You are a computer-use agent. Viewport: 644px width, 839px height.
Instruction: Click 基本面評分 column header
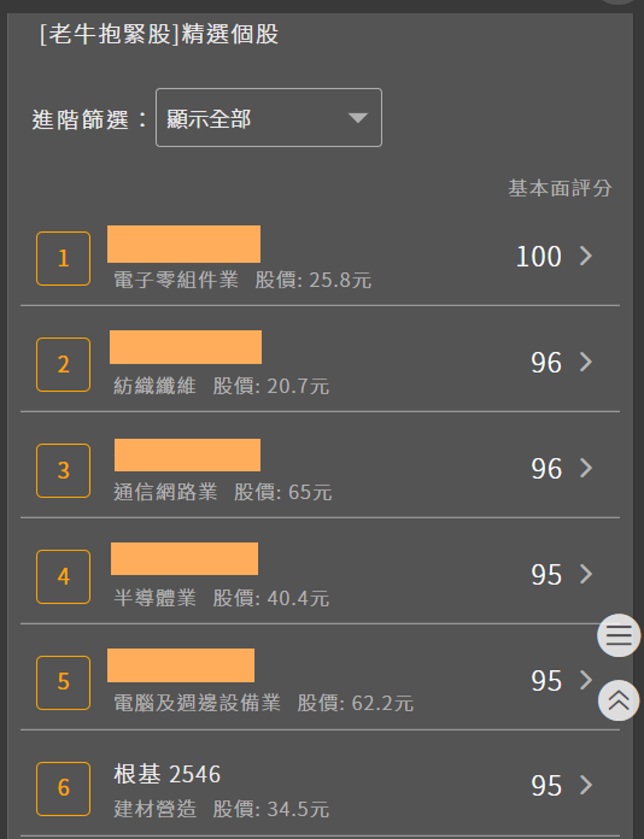click(560, 188)
